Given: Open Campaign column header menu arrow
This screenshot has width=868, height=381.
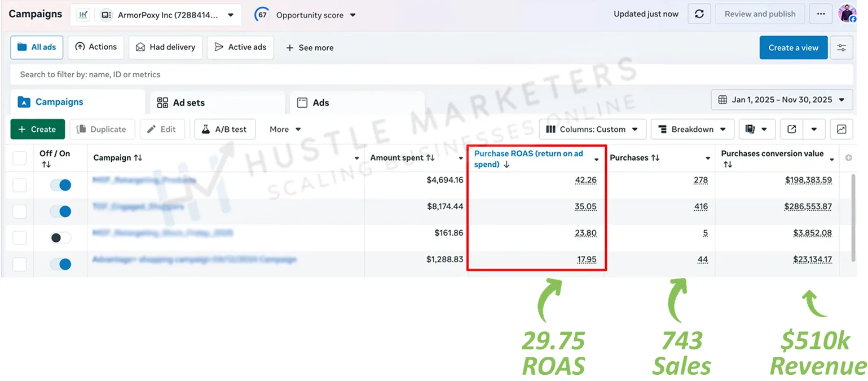Looking at the screenshot, I should [x=356, y=159].
